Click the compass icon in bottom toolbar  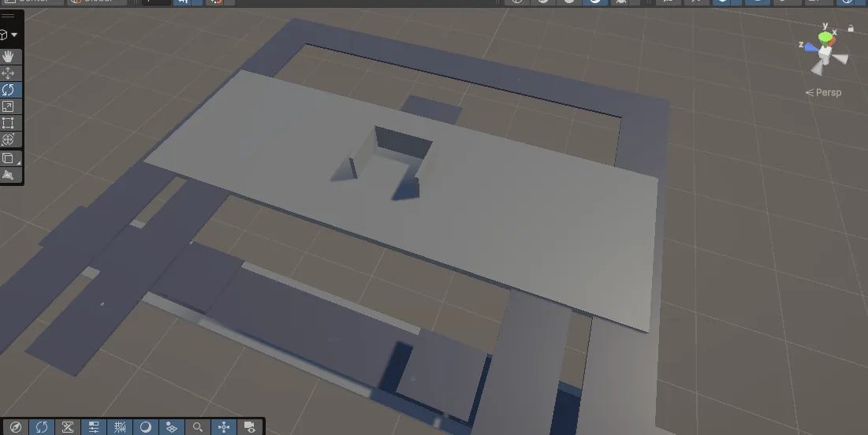coord(16,427)
